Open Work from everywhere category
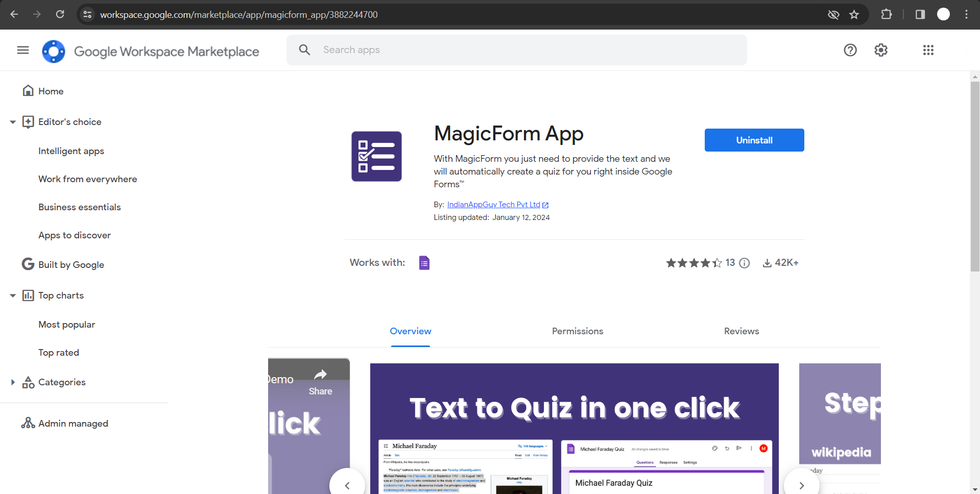The height and width of the screenshot is (494, 980). (x=88, y=179)
